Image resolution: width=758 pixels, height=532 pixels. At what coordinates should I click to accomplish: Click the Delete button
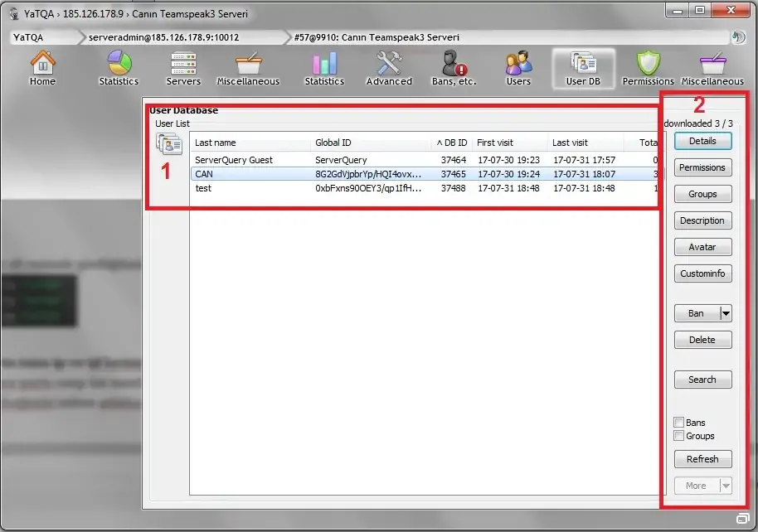[x=702, y=340]
